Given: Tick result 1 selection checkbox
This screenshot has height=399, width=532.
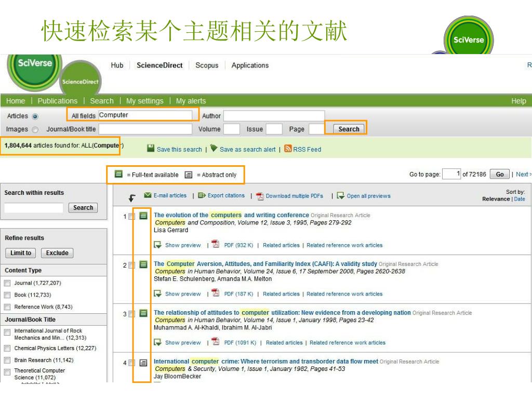Looking at the screenshot, I should tap(132, 217).
